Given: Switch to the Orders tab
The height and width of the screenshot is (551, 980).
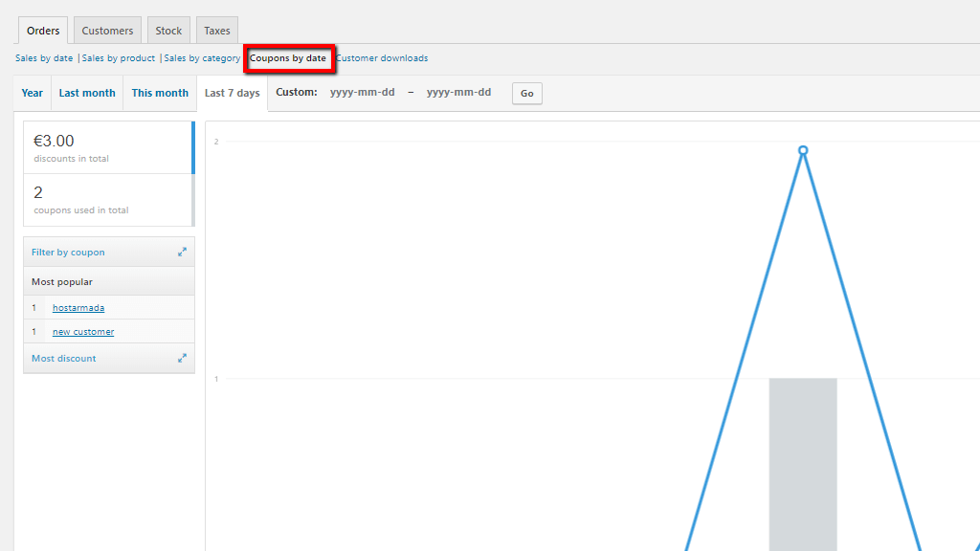Looking at the screenshot, I should click(x=43, y=31).
